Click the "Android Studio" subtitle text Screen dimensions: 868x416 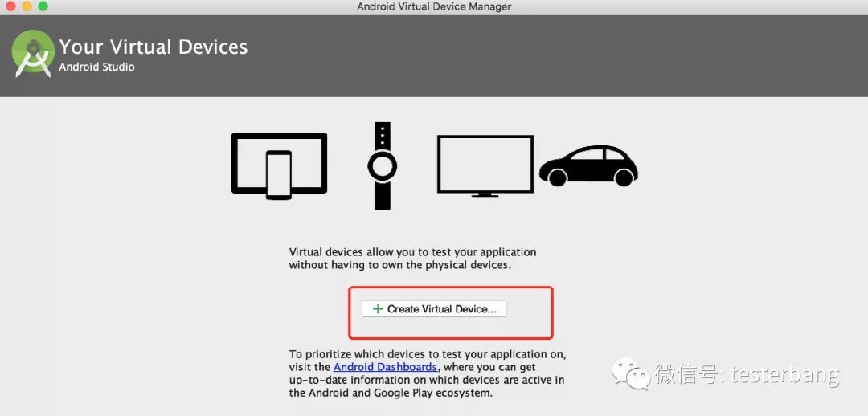(97, 67)
